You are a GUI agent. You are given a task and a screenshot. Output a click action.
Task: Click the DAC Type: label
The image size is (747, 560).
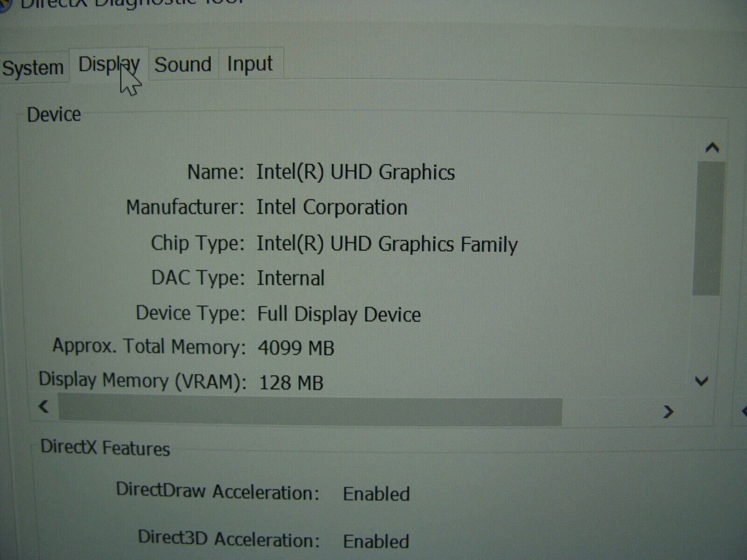click(x=198, y=278)
